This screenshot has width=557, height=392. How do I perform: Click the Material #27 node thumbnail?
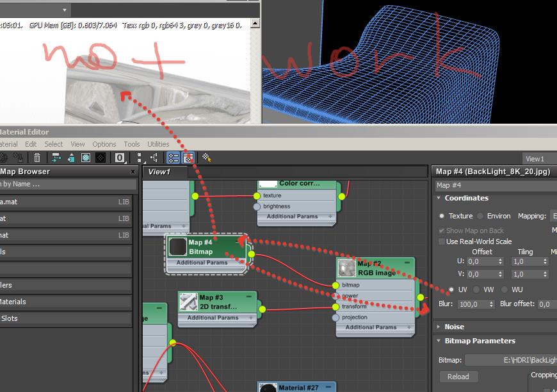(x=268, y=388)
